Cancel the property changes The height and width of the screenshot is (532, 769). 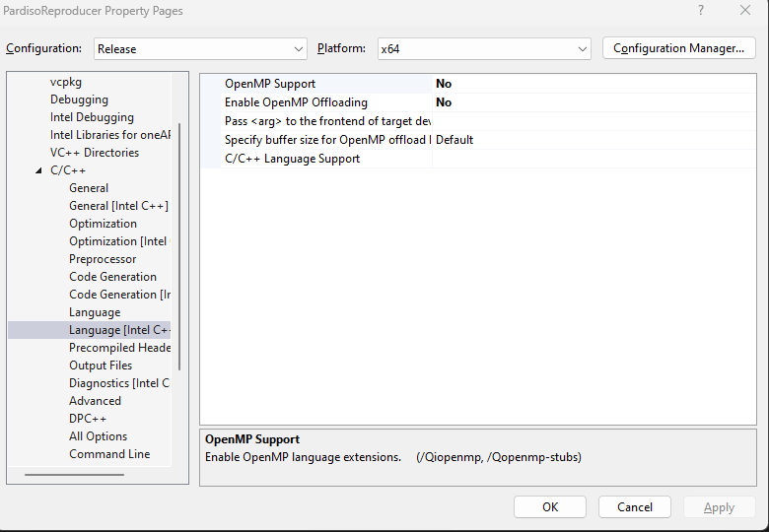point(634,507)
